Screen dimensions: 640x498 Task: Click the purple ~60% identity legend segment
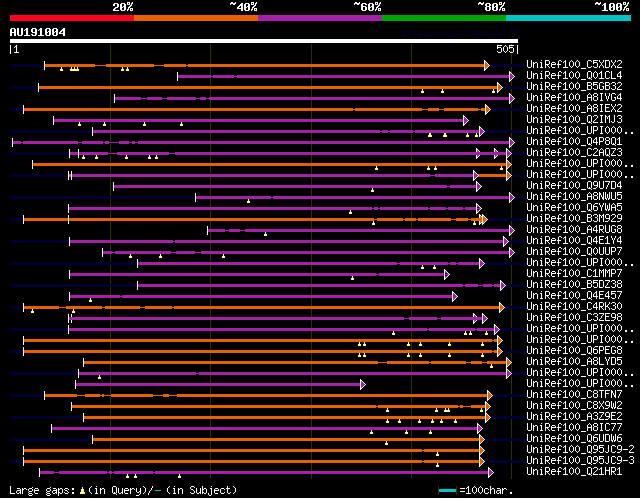coord(320,18)
